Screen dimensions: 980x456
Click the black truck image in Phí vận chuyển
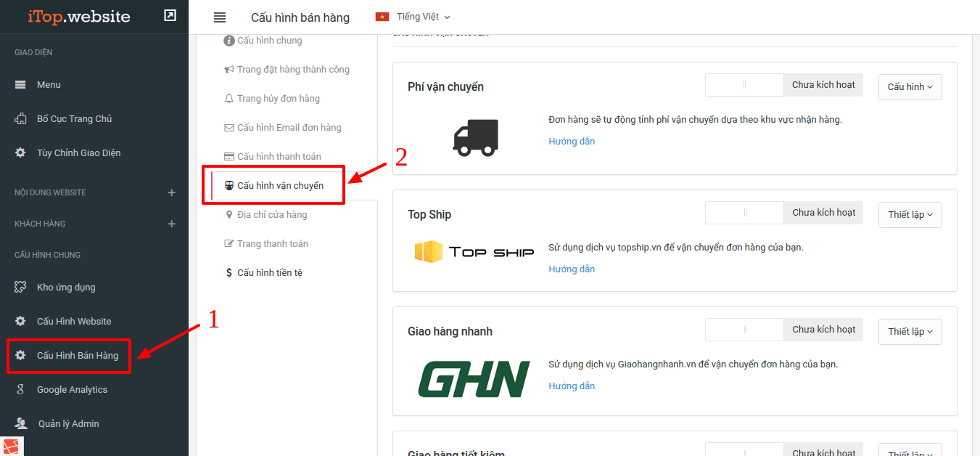pos(475,137)
